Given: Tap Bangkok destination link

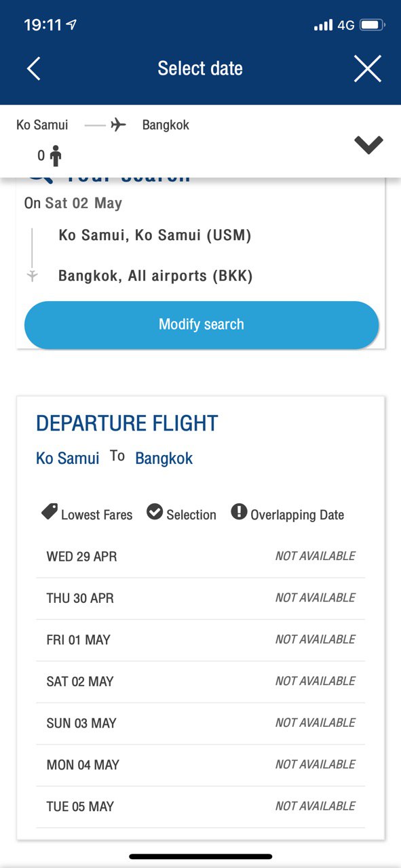Looking at the screenshot, I should point(164,458).
